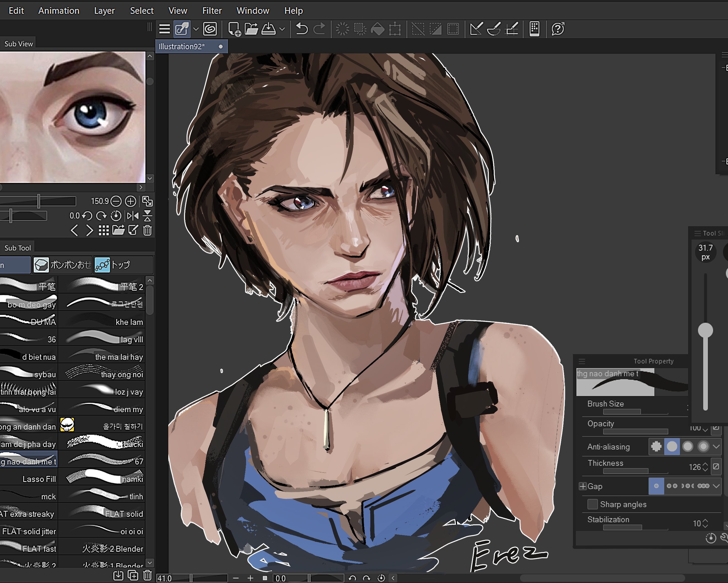728x583 pixels.
Task: Open the Layer menu
Action: click(x=104, y=11)
